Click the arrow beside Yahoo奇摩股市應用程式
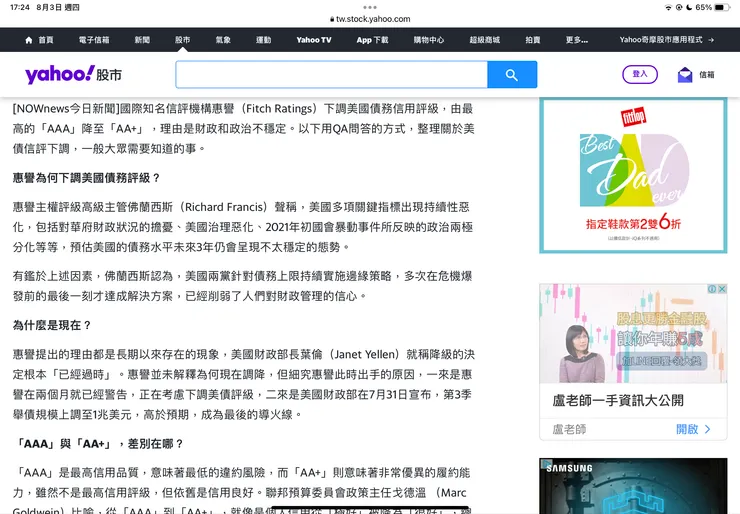Image resolution: width=740 pixels, height=514 pixels. [711, 40]
